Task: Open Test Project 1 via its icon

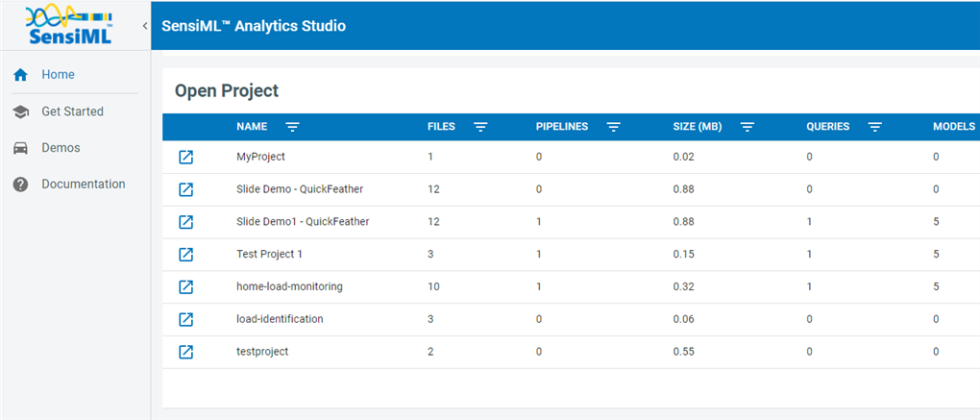Action: (185, 255)
